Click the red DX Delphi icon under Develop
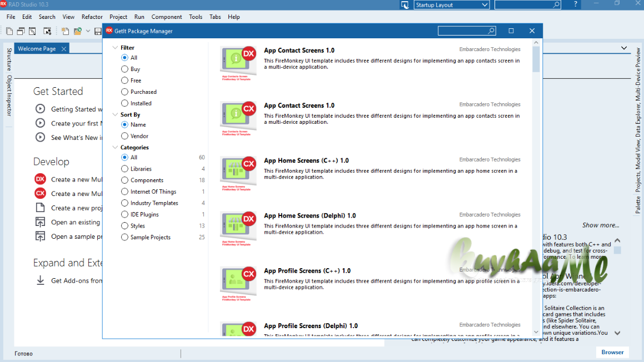Screen dimensions: 644x362 (40, 179)
